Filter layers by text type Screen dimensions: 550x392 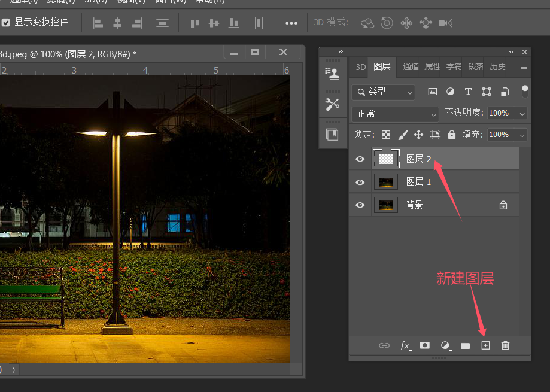[468, 92]
